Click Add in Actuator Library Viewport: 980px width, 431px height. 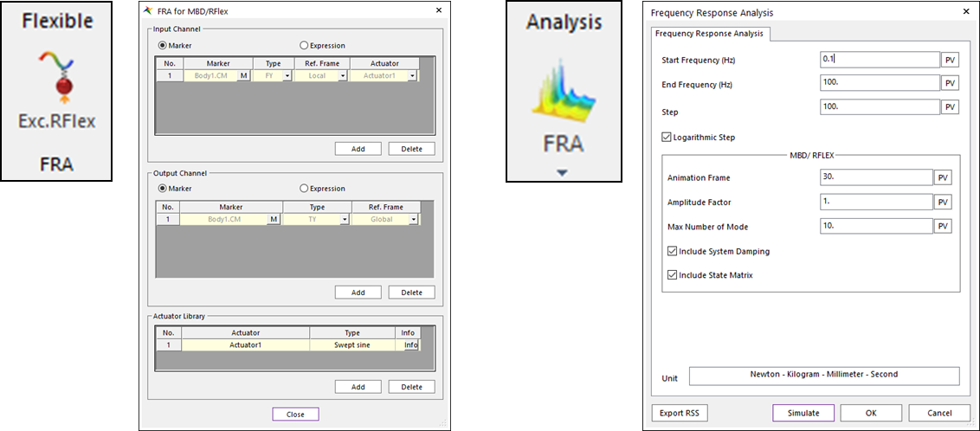pyautogui.click(x=358, y=387)
